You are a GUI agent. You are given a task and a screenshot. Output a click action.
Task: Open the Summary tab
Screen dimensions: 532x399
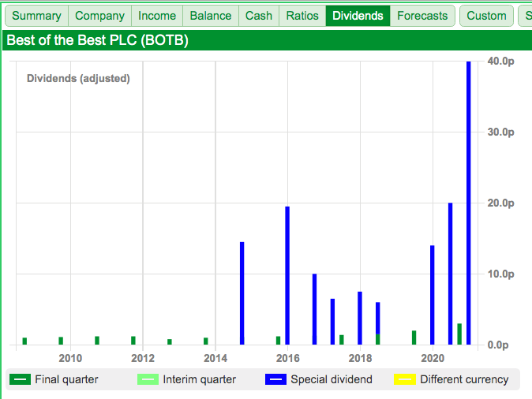pyautogui.click(x=36, y=16)
